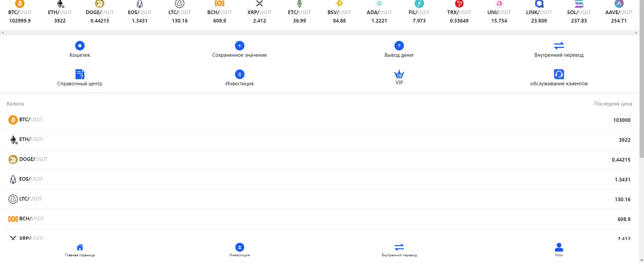This screenshot has height=263, width=644.
Task: Open Инвестиция tab in bottom navigation
Action: (x=239, y=250)
